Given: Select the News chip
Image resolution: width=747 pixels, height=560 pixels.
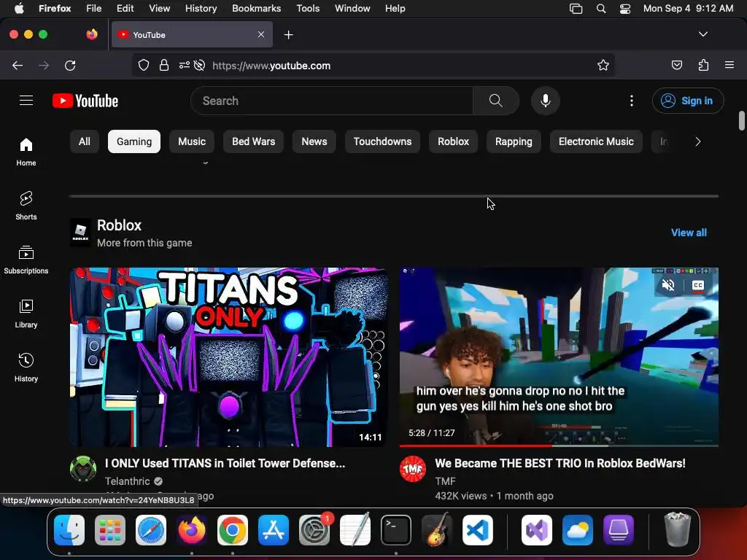Looking at the screenshot, I should tap(314, 141).
